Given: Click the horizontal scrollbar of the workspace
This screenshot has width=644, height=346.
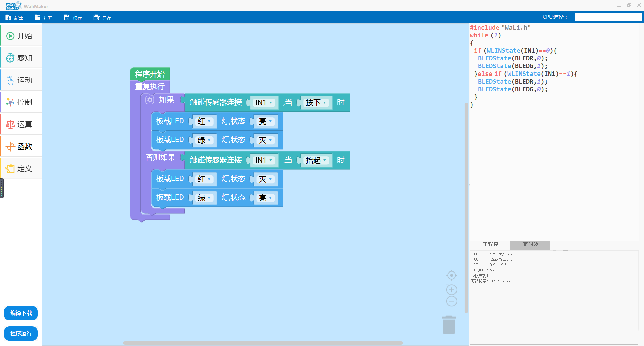Looking at the screenshot, I should [263, 343].
